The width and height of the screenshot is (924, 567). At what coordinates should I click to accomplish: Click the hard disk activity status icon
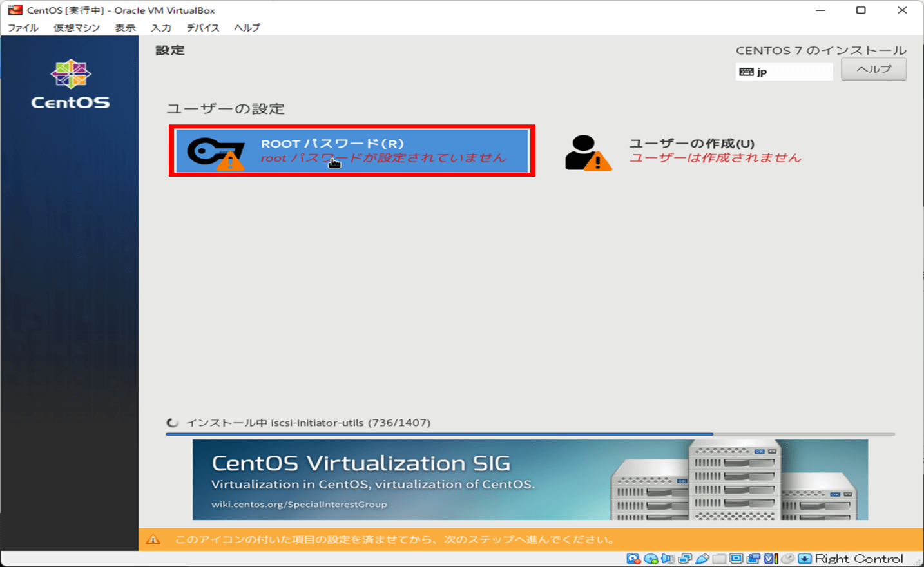pos(633,559)
